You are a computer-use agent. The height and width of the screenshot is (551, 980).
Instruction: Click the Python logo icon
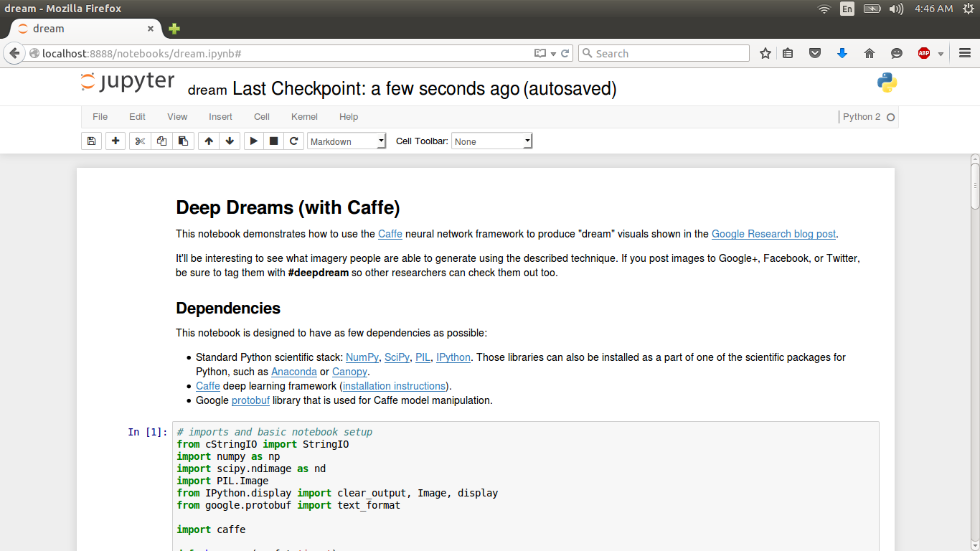click(887, 83)
